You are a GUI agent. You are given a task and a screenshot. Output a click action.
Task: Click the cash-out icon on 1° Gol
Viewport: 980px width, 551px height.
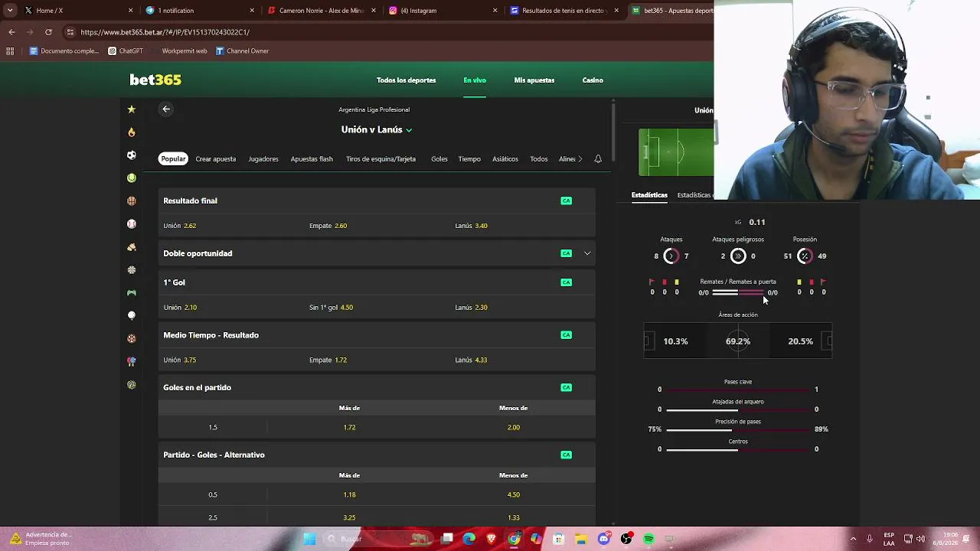567,282
